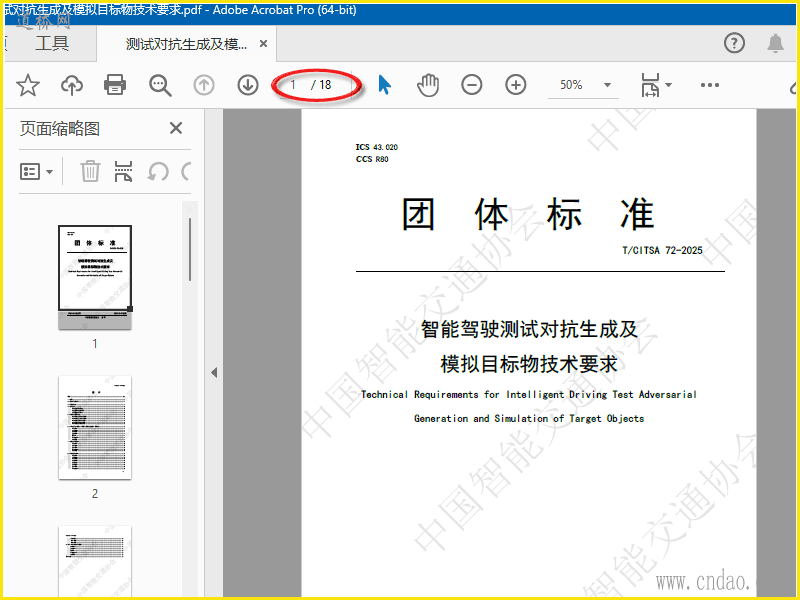Select the arrow selection tool
Screen dimensions: 800x600
click(385, 85)
